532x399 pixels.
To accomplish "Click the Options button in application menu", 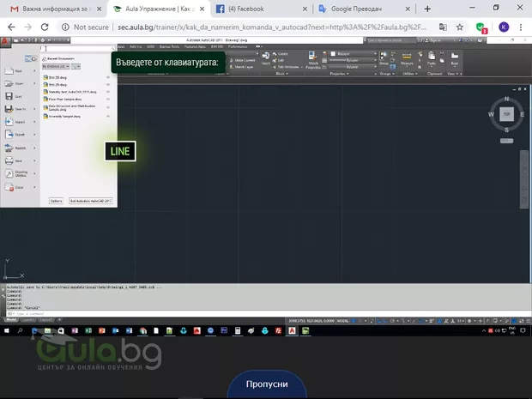I will click(x=56, y=201).
